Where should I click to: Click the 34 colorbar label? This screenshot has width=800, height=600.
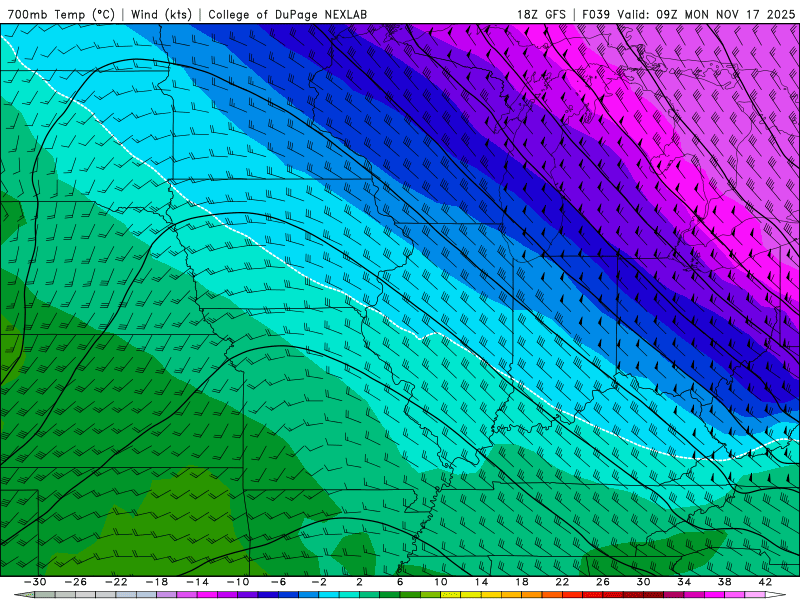click(x=684, y=582)
